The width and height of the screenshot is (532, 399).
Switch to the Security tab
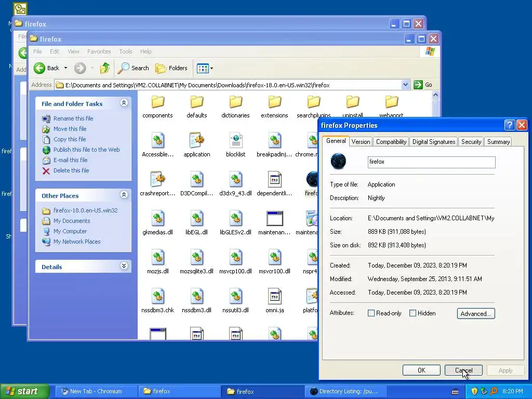point(471,142)
